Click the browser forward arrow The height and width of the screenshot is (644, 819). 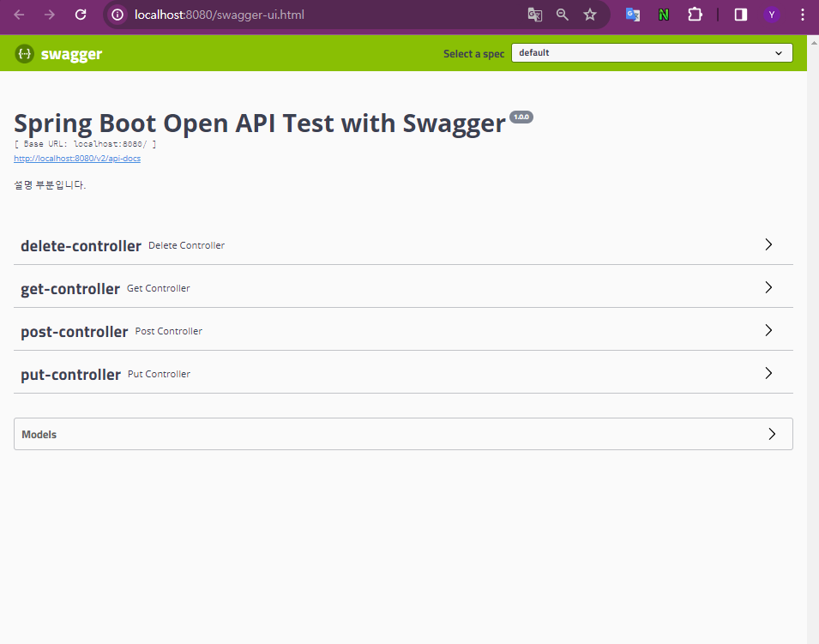click(x=50, y=15)
